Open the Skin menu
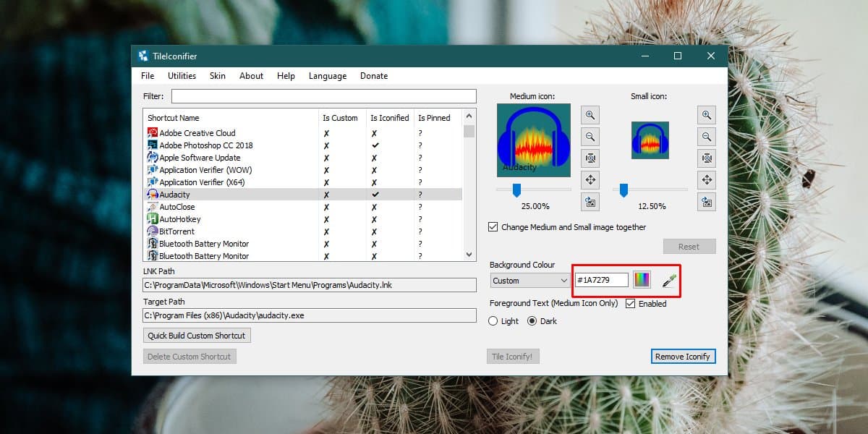 [x=217, y=75]
